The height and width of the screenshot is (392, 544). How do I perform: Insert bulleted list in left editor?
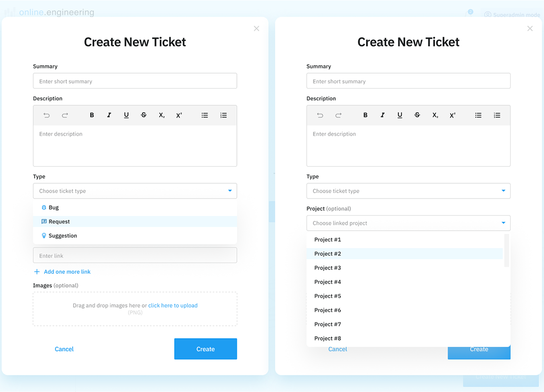pyautogui.click(x=205, y=115)
